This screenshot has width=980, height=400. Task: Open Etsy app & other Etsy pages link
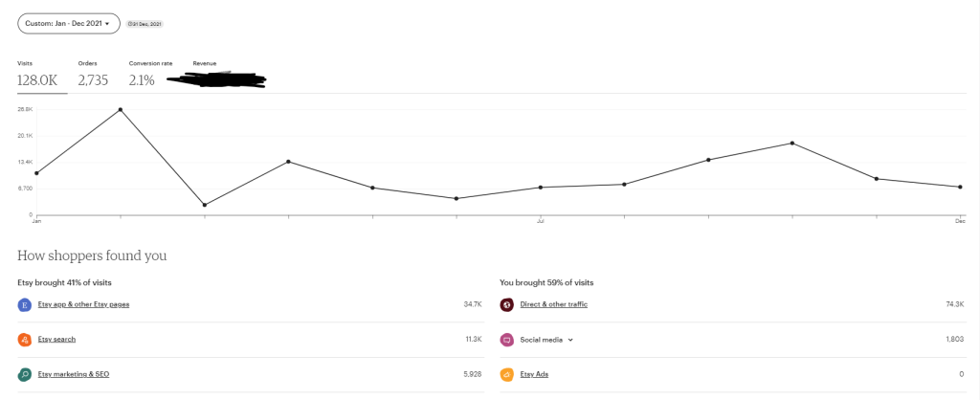pos(83,304)
